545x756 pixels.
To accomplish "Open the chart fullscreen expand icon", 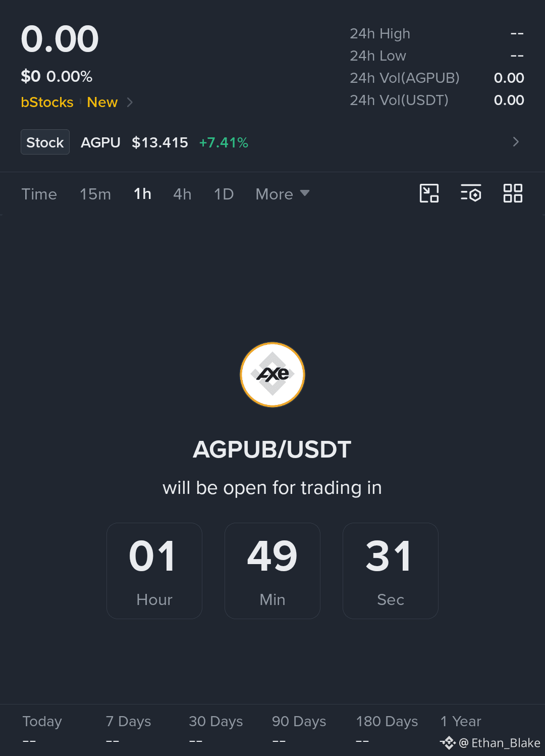I will pos(429,193).
